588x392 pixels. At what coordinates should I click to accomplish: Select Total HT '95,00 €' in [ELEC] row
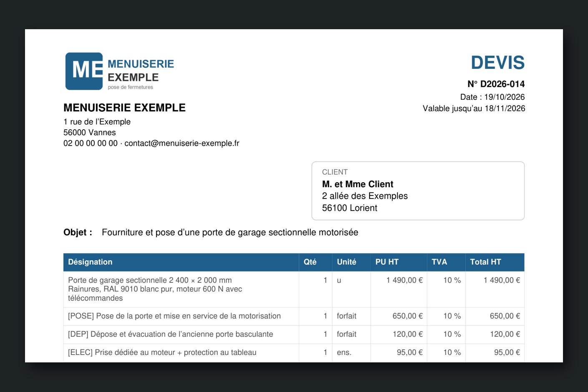(x=507, y=352)
